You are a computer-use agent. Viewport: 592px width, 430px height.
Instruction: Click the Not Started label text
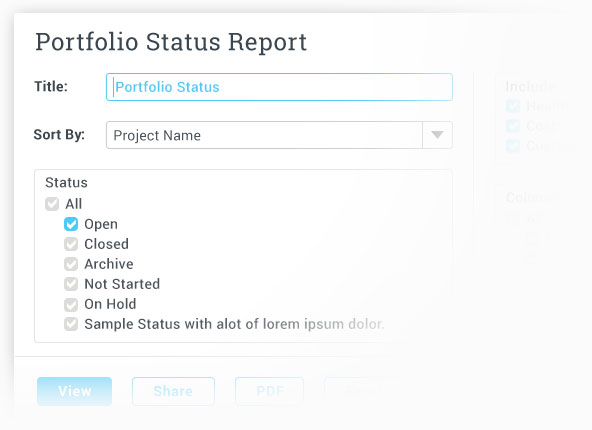(122, 284)
